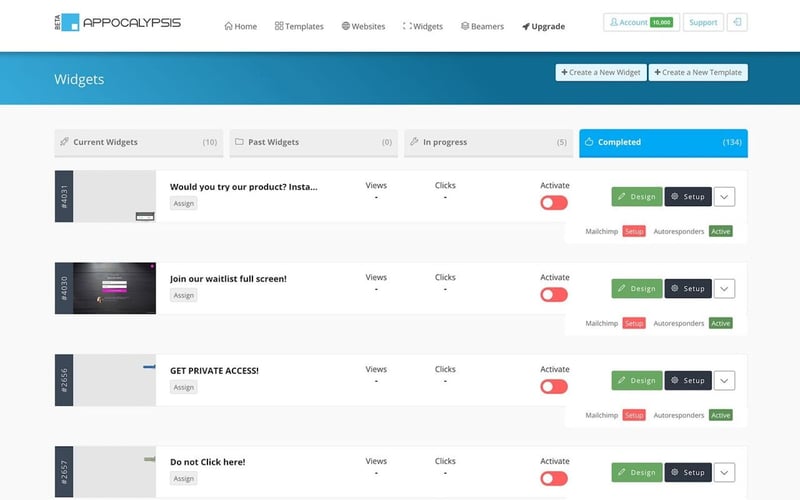Click Autoresponders Active badge for widget #4030
The height and width of the screenshot is (500, 800).
click(721, 323)
